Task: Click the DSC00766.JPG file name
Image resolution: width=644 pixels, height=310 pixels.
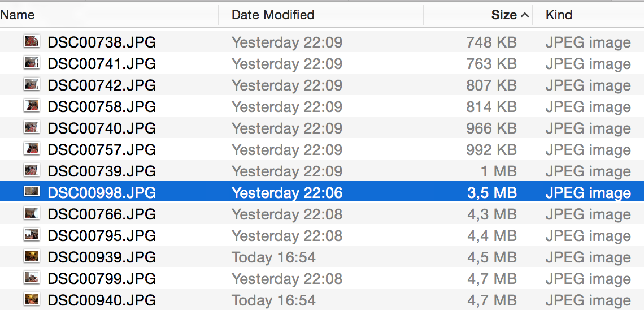Action: [102, 214]
